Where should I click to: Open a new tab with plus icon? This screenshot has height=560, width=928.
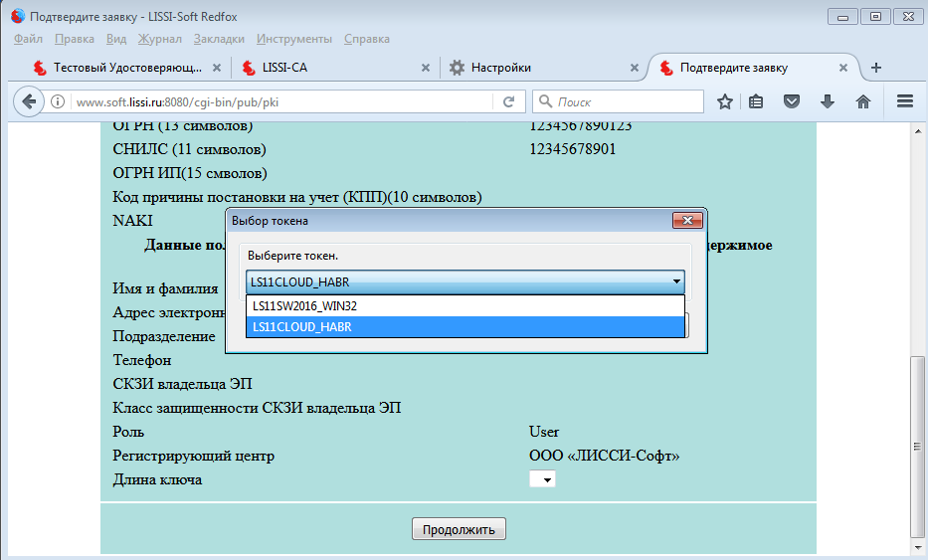coord(876,68)
